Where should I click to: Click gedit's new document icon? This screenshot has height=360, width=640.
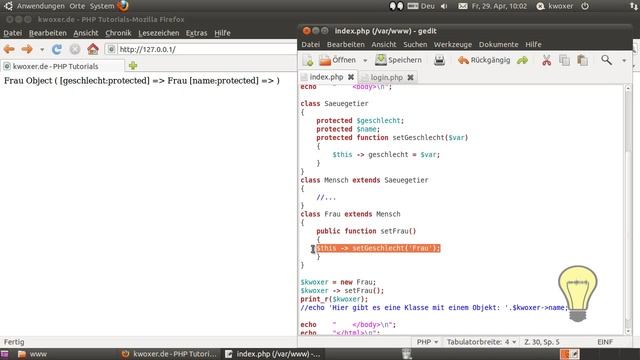pos(308,60)
